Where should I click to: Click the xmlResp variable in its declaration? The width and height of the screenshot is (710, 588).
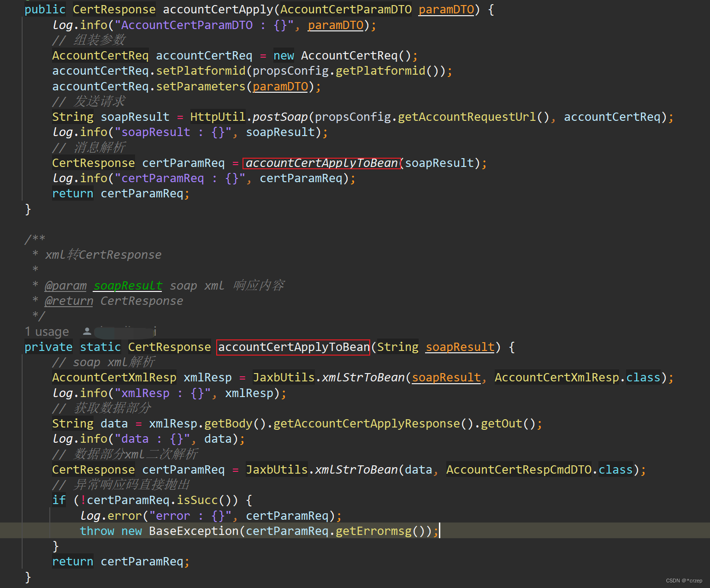(207, 377)
